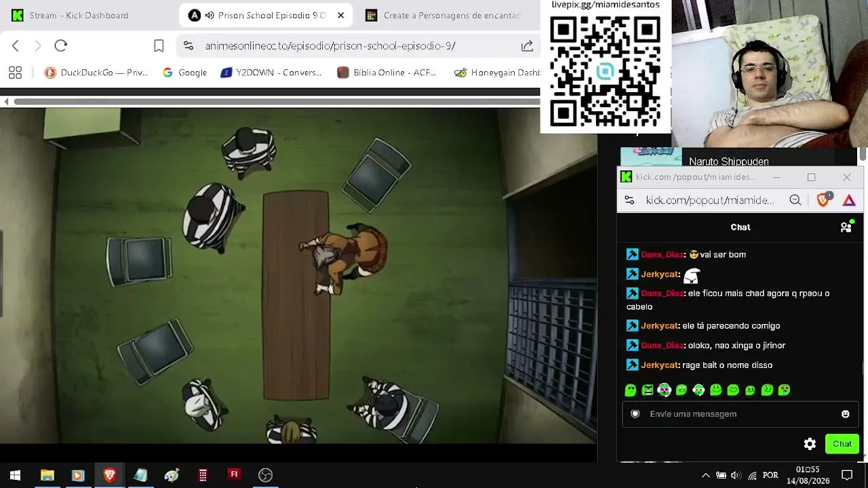
Task: Click the livepix QR code overlay
Action: [x=605, y=71]
